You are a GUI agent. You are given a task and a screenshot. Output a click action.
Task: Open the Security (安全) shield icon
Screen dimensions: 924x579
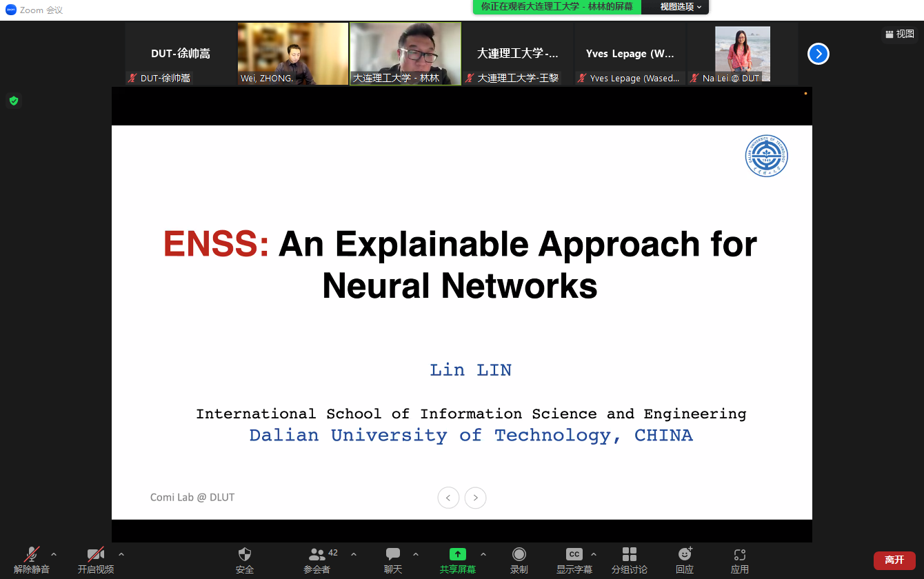pyautogui.click(x=245, y=555)
